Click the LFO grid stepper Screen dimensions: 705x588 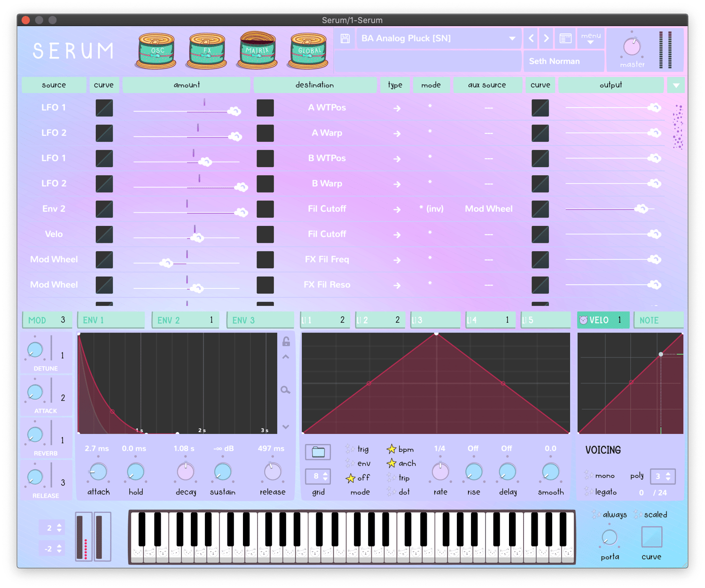click(318, 476)
